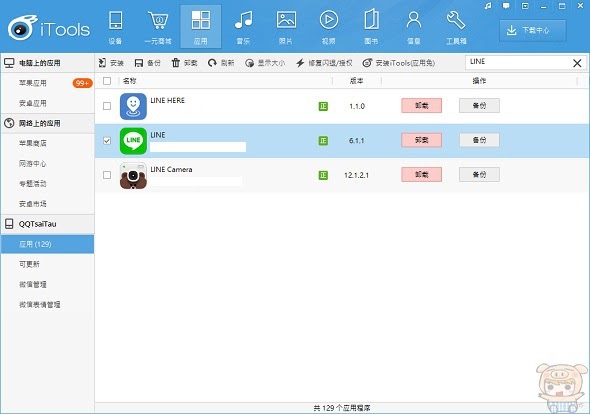
Task: Click the 99+ badge next to 苹果应用
Action: [x=82, y=83]
